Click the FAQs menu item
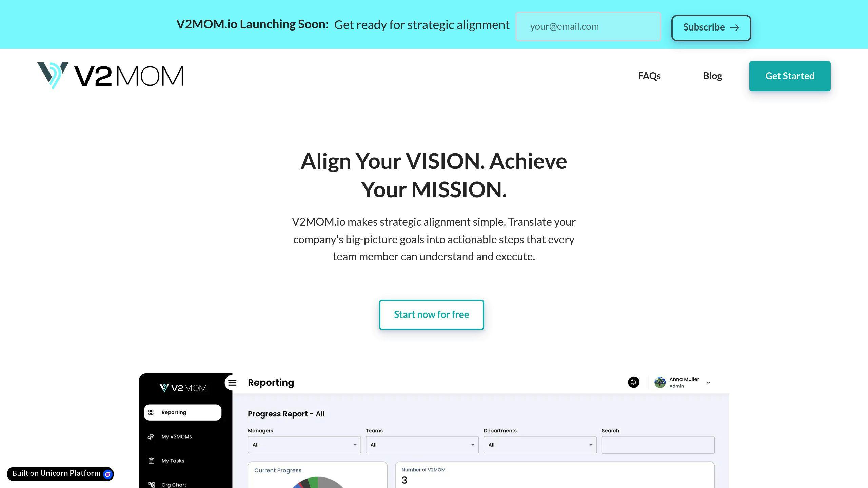 pyautogui.click(x=649, y=76)
